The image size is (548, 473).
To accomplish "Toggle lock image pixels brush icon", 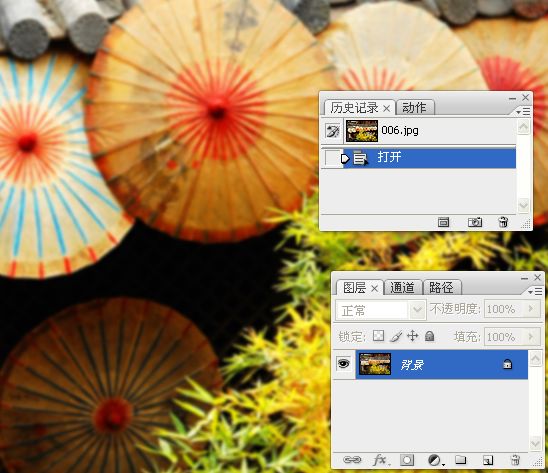I will (396, 336).
